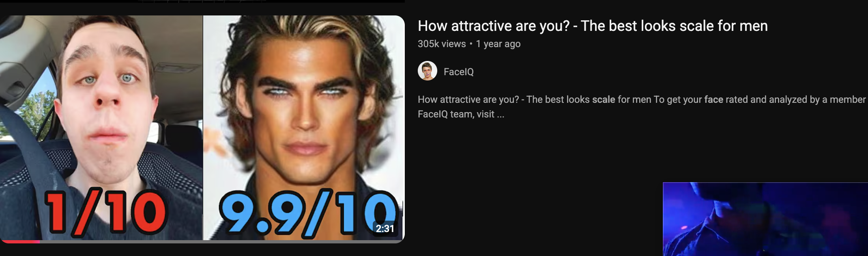Click the "305k views" count text
Image resolution: width=868 pixels, height=256 pixels.
(x=442, y=44)
